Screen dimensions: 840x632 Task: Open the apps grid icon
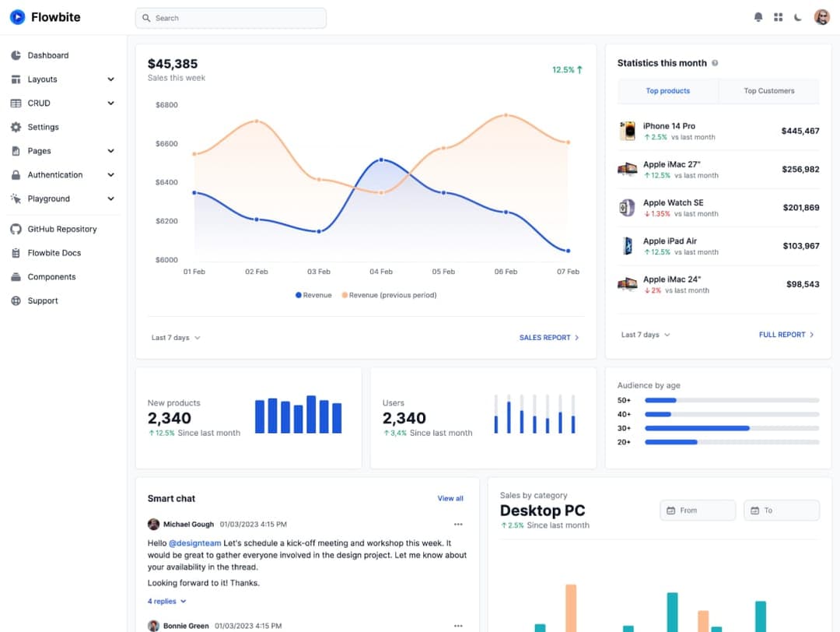click(778, 17)
